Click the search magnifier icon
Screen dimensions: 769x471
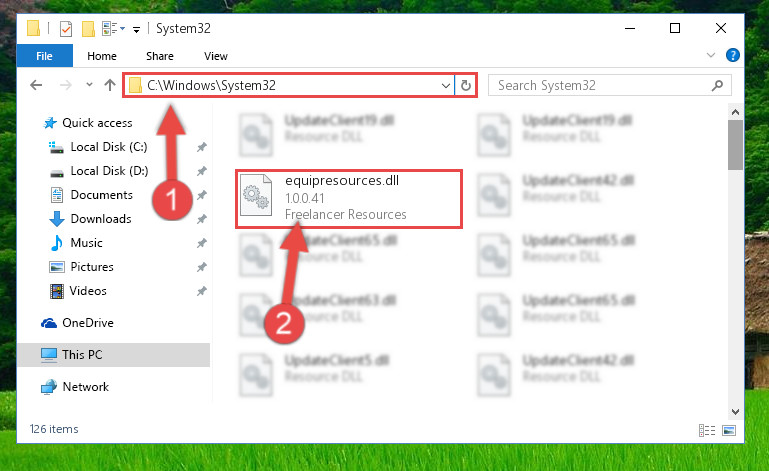(x=717, y=85)
